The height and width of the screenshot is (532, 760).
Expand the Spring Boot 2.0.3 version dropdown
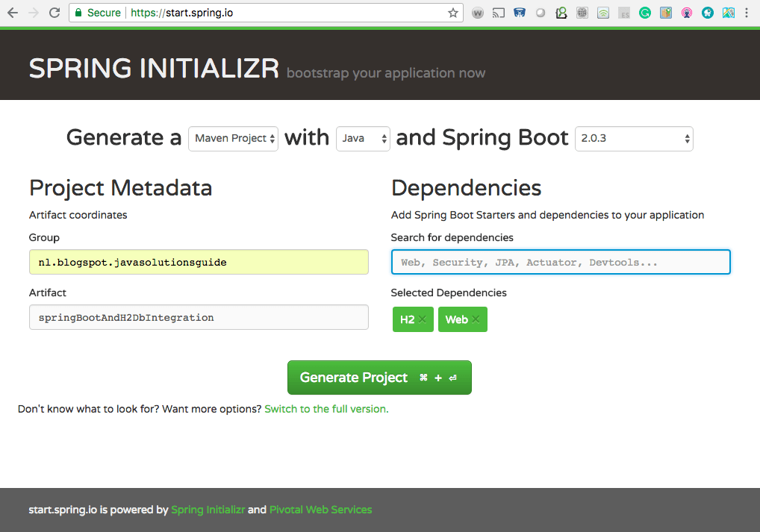tap(634, 139)
